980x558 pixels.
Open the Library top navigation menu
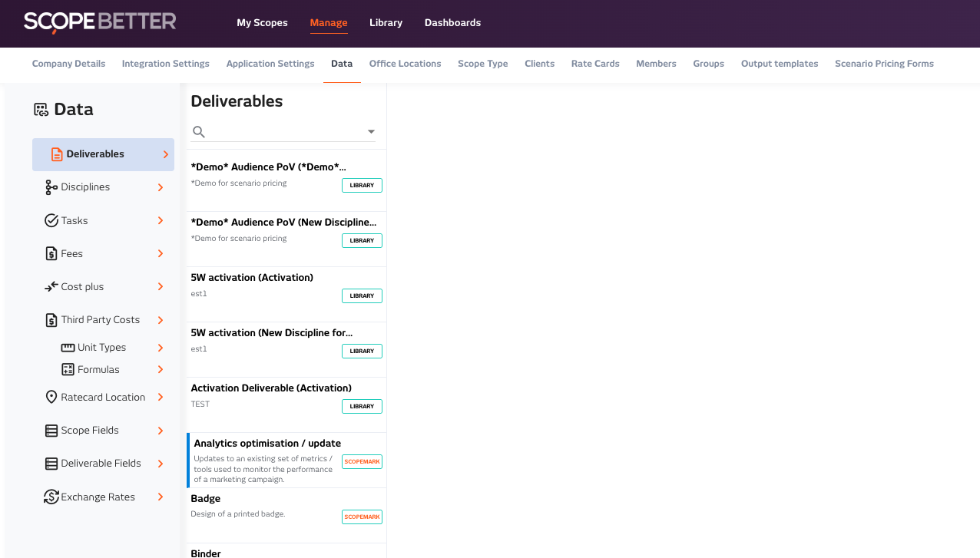pyautogui.click(x=386, y=23)
